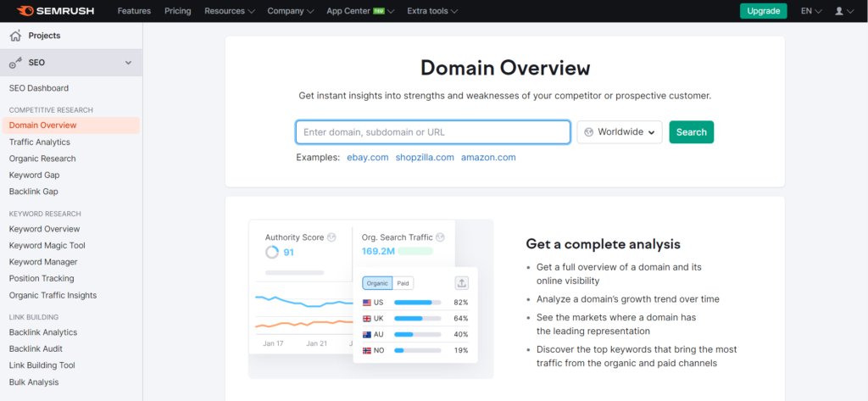This screenshot has height=401, width=868.
Task: Click the US 82% progress bar
Action: coord(417,303)
